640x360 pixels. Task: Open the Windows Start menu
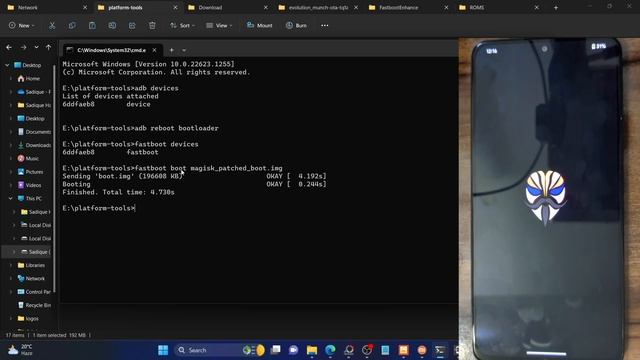[163, 350]
